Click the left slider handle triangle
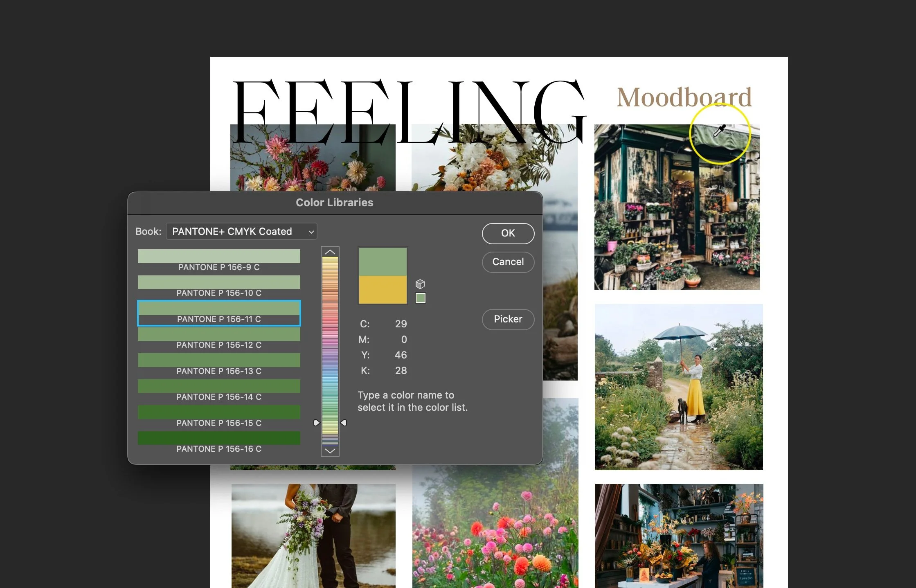916x588 pixels. (316, 422)
